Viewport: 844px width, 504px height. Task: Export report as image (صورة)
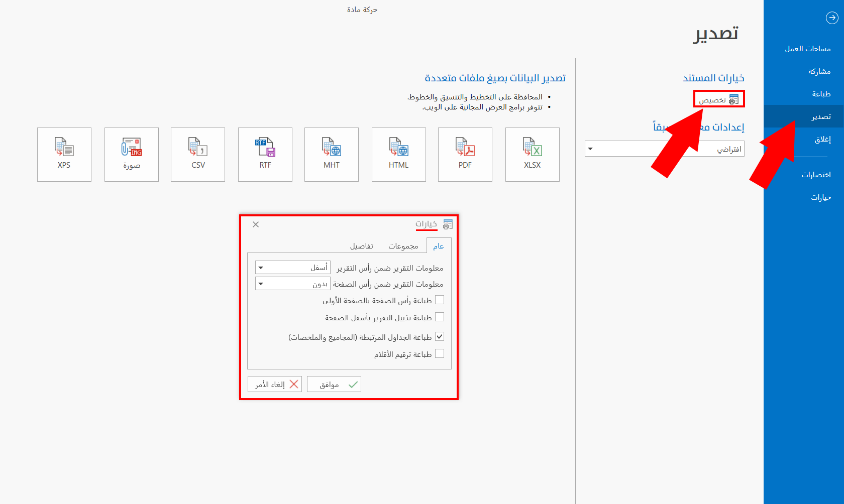click(x=131, y=155)
